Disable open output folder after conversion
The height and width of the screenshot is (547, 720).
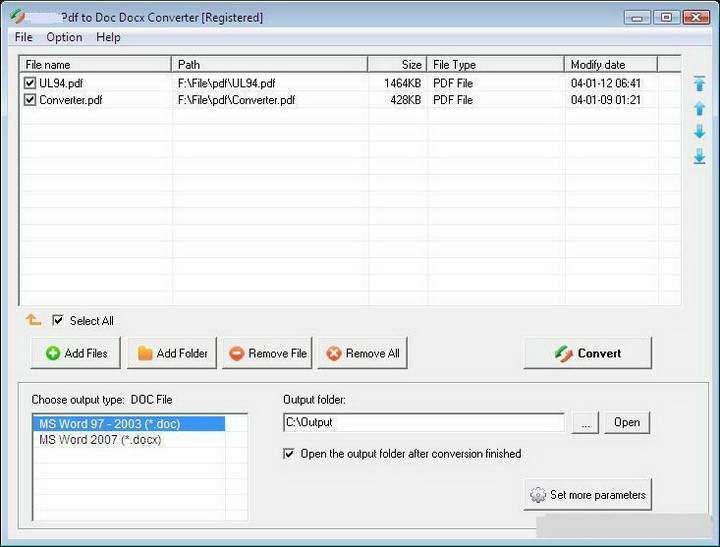[289, 454]
